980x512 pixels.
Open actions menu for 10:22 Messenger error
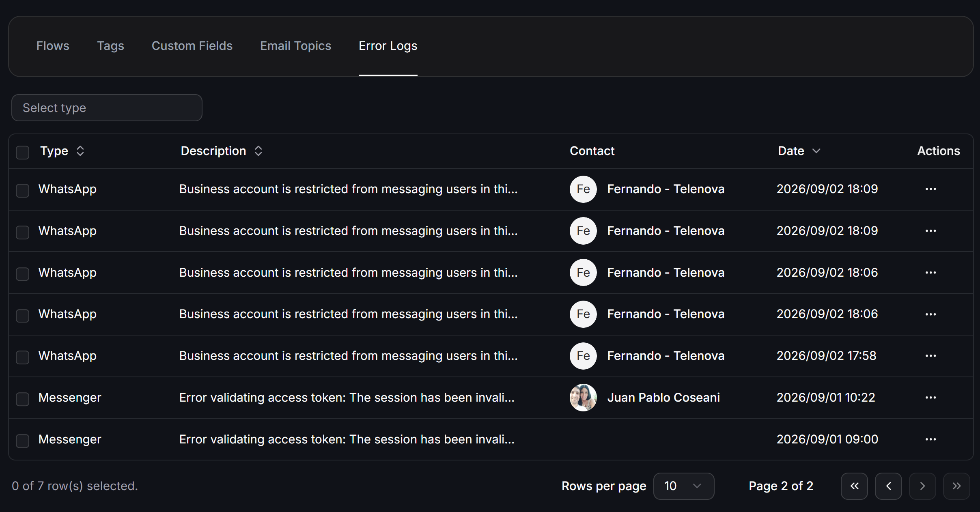(930, 398)
